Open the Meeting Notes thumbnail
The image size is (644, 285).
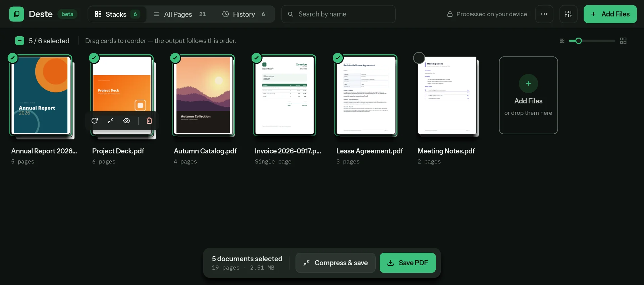click(x=447, y=95)
